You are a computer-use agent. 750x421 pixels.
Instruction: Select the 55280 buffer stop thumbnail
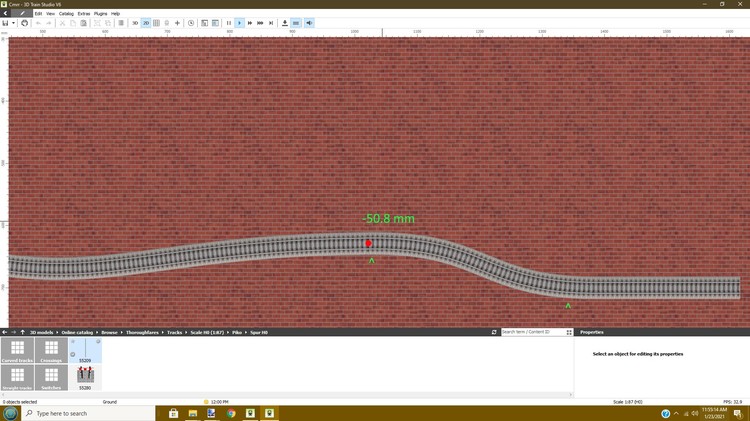[x=85, y=377]
